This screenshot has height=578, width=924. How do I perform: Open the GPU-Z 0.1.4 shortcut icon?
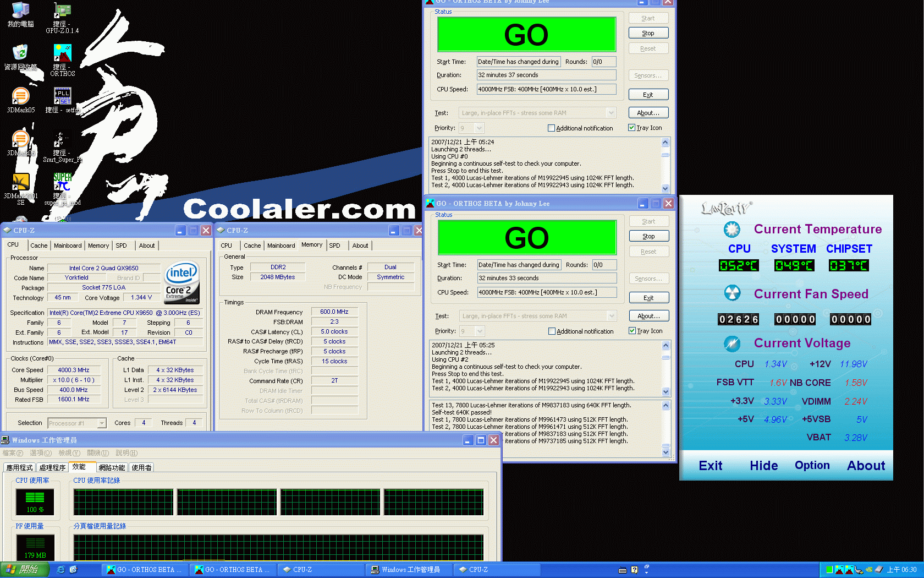62,18
